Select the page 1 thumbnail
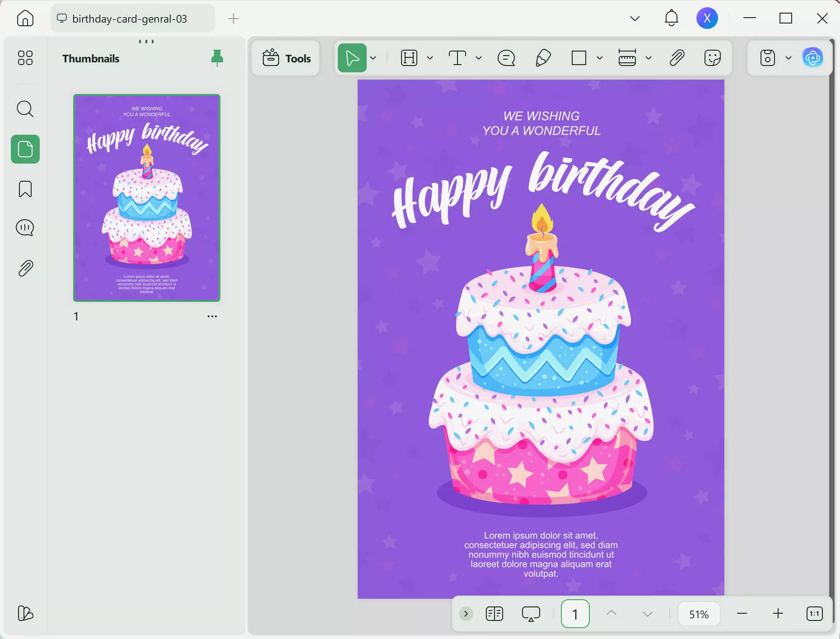 pos(147,198)
